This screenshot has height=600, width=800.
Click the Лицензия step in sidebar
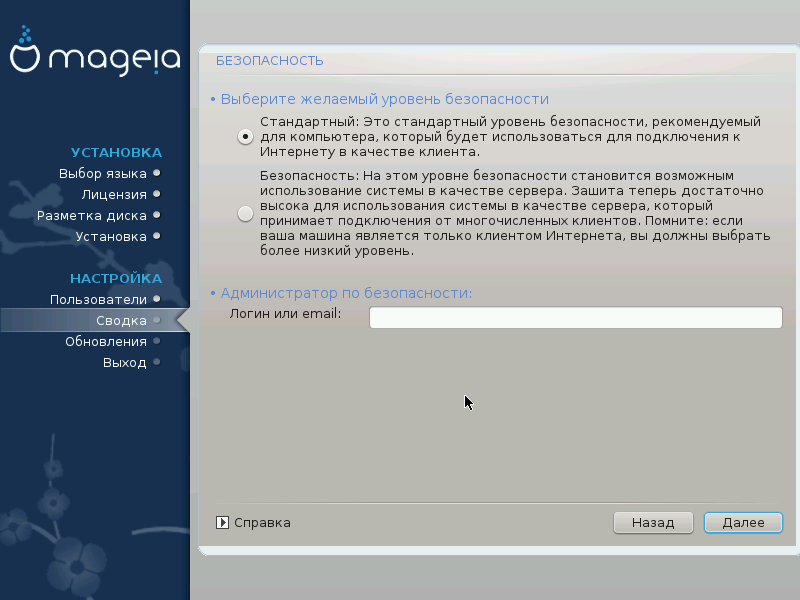pos(114,194)
